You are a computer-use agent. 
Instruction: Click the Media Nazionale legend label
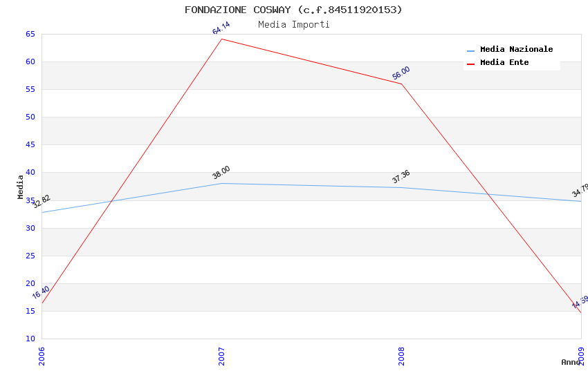516,50
